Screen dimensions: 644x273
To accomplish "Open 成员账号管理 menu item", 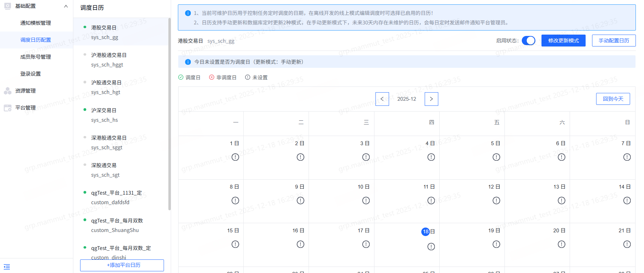I will coord(36,57).
